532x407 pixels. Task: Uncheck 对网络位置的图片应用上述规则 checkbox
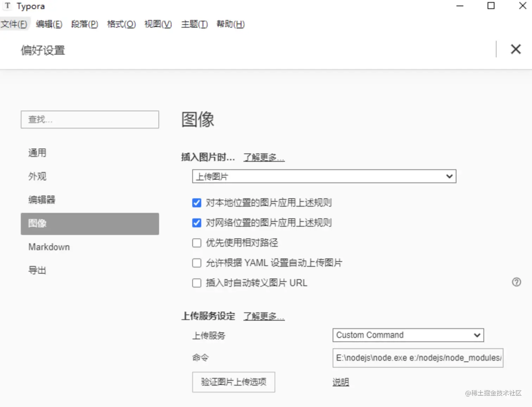(197, 223)
